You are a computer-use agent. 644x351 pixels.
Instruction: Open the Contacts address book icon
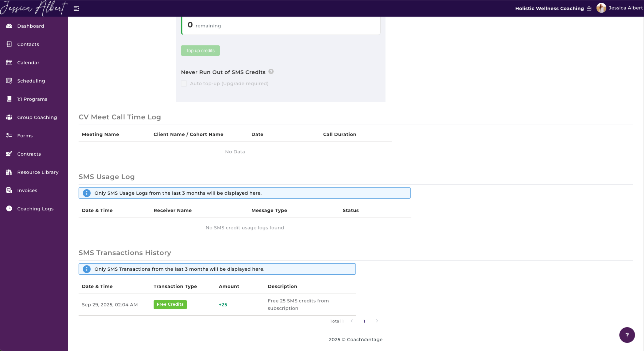point(9,44)
